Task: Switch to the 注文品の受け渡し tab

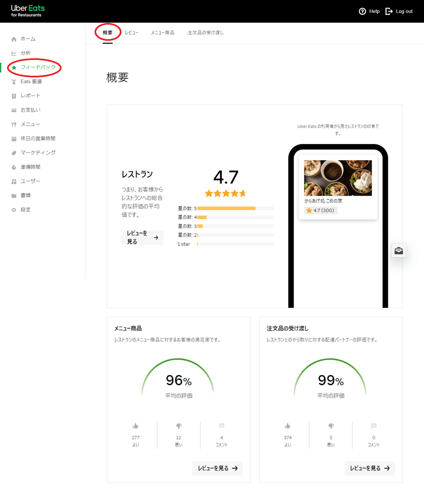Action: pos(205,32)
